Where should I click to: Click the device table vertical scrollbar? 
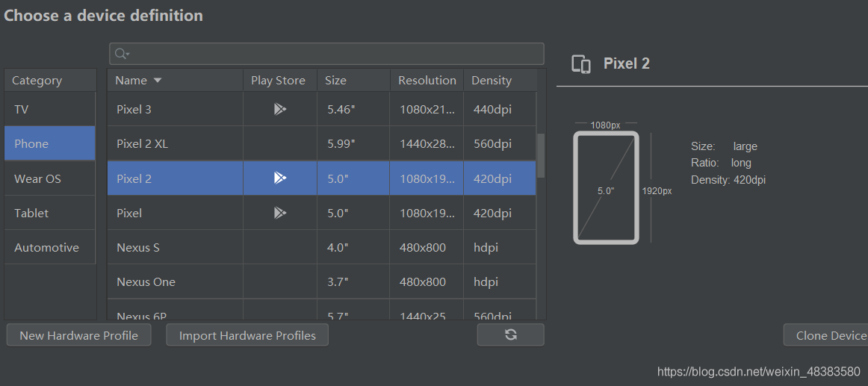(542, 155)
